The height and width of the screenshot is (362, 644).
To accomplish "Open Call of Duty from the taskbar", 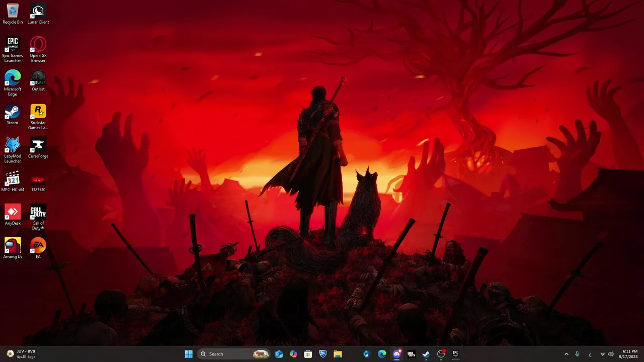I will coord(411,354).
